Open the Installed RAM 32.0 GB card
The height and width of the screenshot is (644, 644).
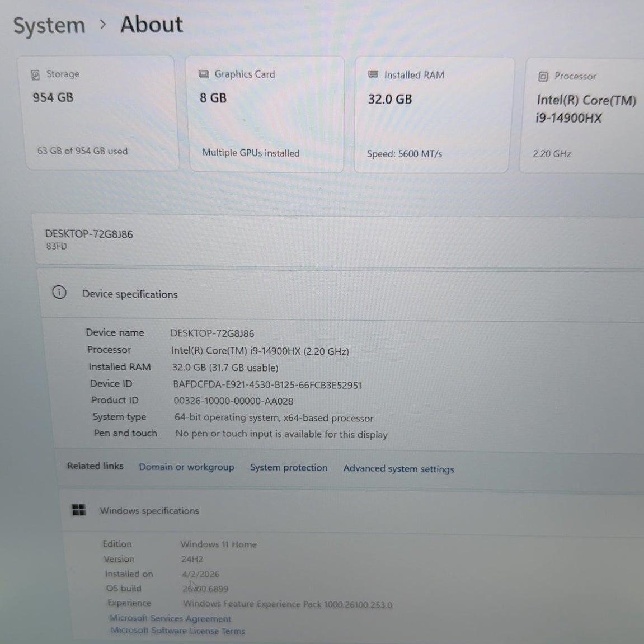click(433, 115)
